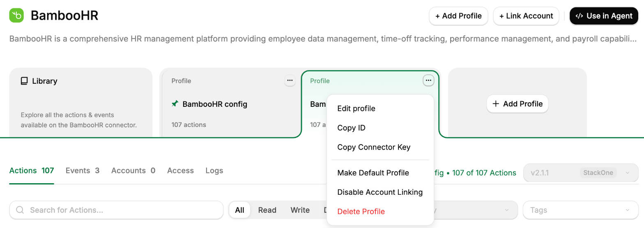Click the Link Account button
The image size is (644, 228).
(x=526, y=16)
